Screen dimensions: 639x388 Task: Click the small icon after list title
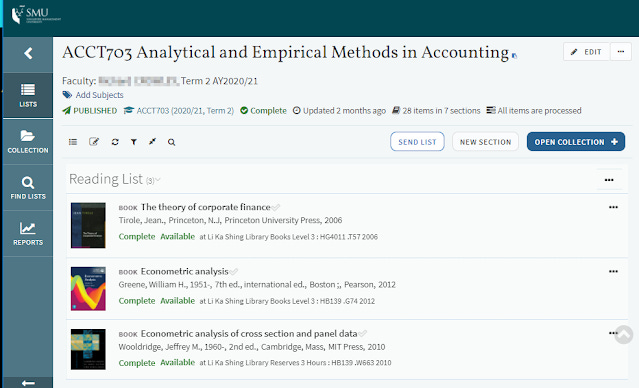[x=514, y=56]
